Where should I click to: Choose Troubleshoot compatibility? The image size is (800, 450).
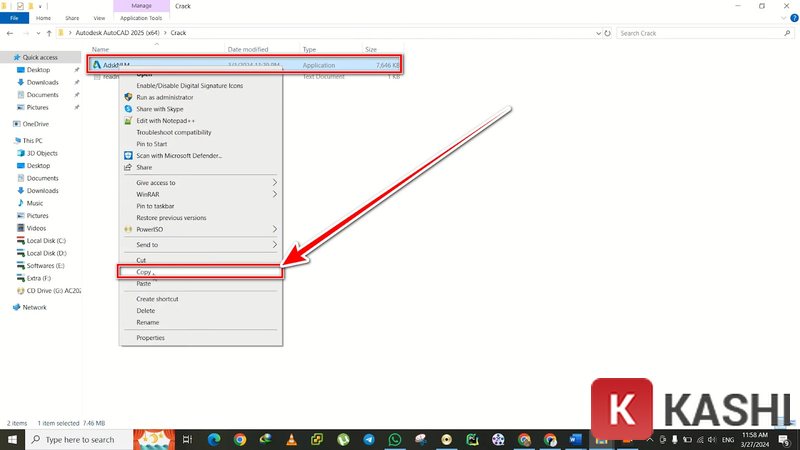(x=201, y=133)
